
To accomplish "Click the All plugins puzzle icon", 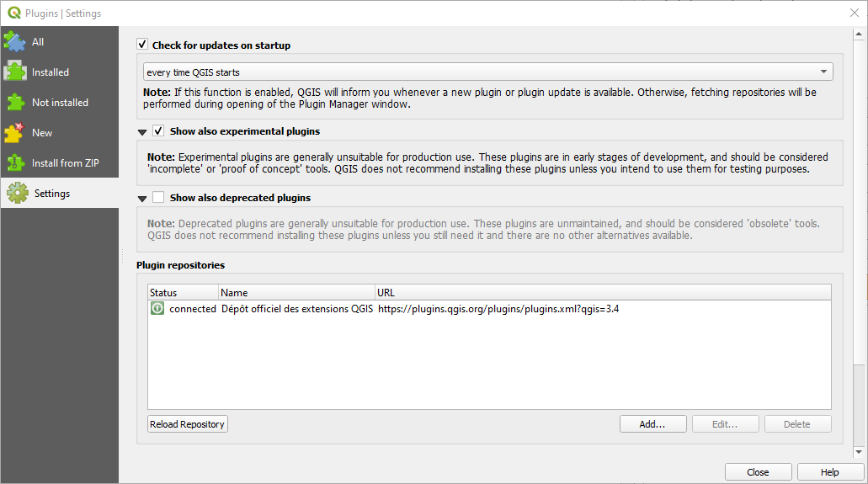I will pos(15,41).
